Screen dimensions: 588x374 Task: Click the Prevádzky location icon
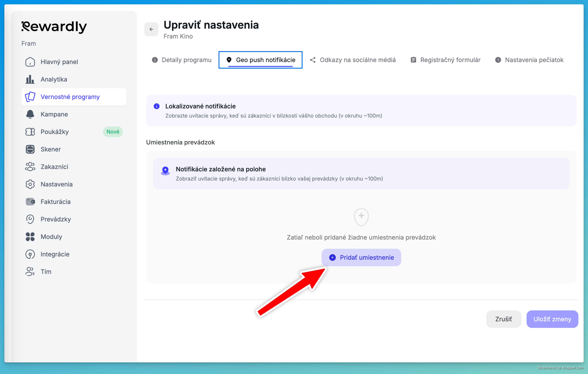[30, 219]
